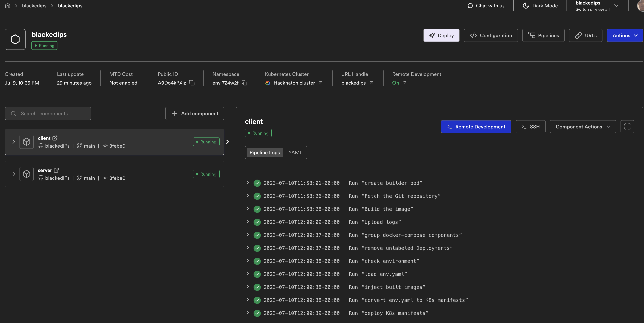644x323 pixels.
Task: Open the Actions dropdown
Action: 624,36
